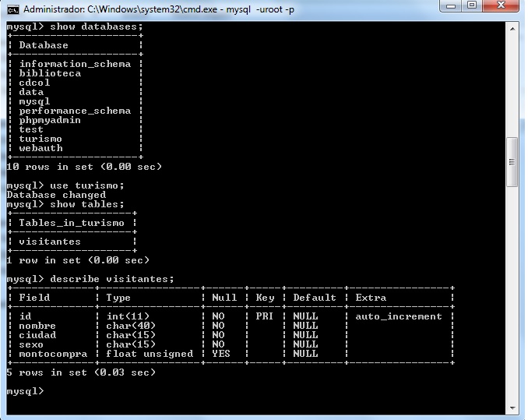Click 'webauth' in the database list
528x420 pixels.
[40, 148]
